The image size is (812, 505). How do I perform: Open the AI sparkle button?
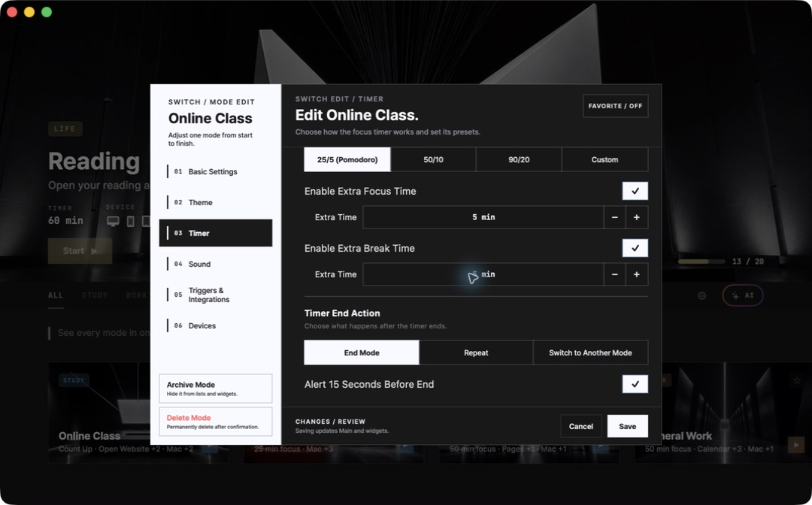[743, 295]
